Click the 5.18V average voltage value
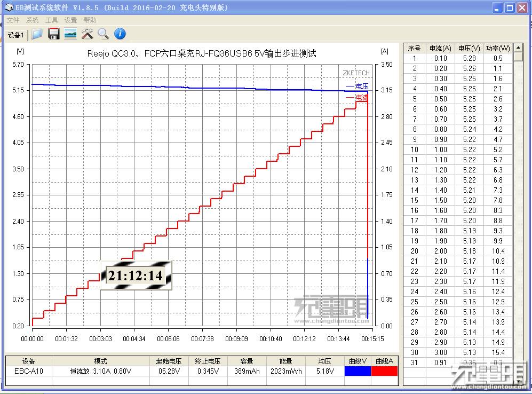Viewport: 532px width, 394px height. 325,371
